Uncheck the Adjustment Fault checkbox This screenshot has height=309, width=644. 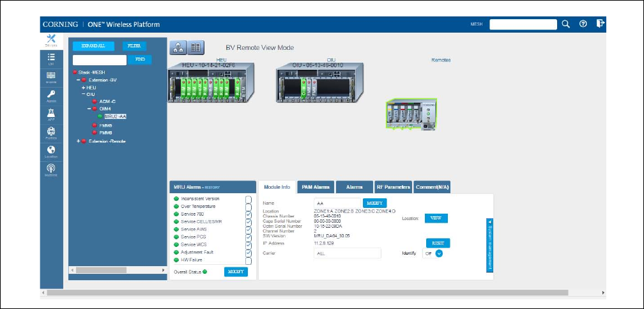point(249,253)
